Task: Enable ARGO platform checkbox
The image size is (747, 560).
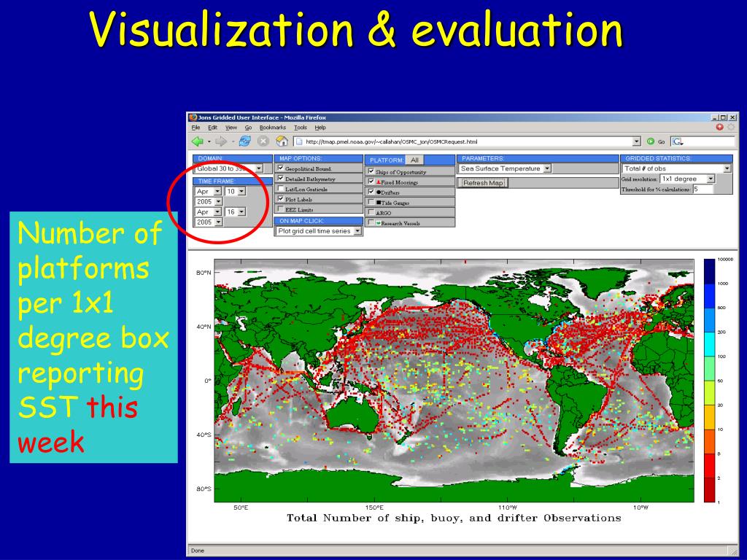Action: pos(371,212)
